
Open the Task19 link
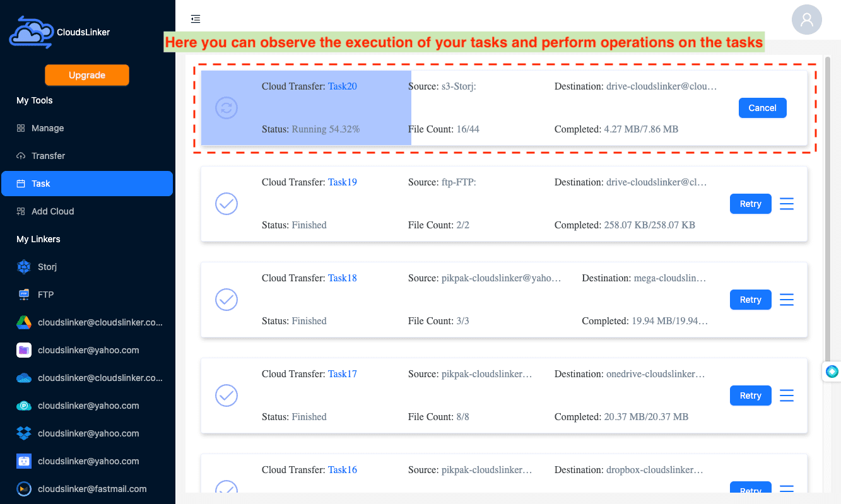tap(343, 182)
